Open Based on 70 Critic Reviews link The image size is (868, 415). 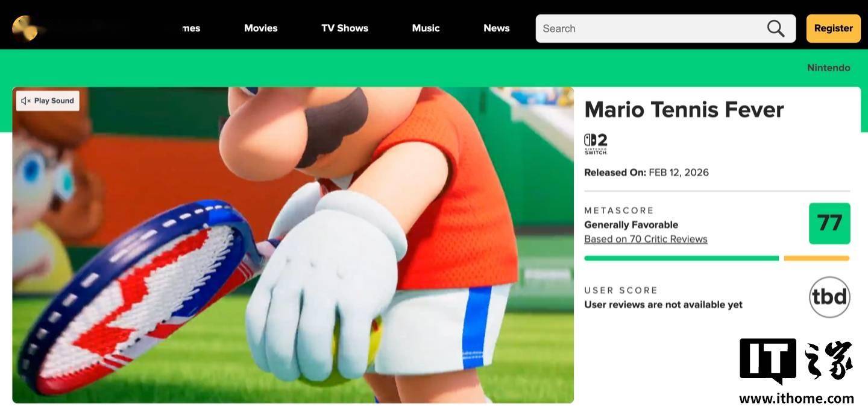coord(646,239)
